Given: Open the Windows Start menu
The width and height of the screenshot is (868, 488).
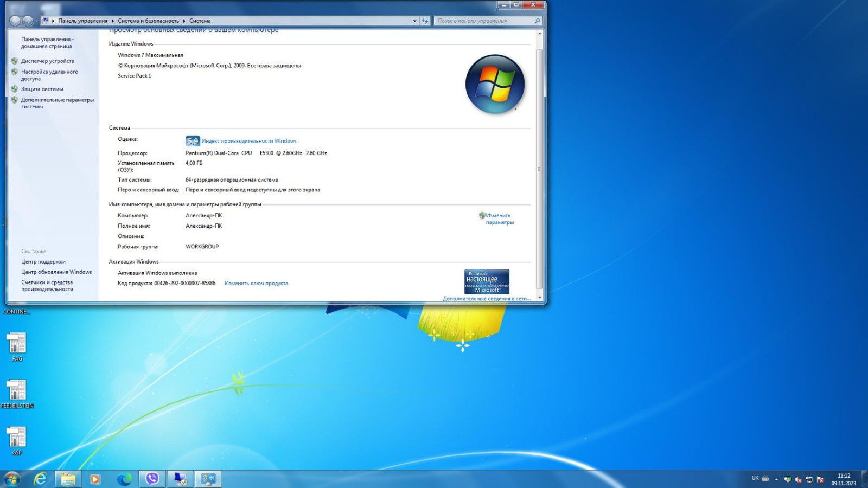Looking at the screenshot, I should coord(11,479).
